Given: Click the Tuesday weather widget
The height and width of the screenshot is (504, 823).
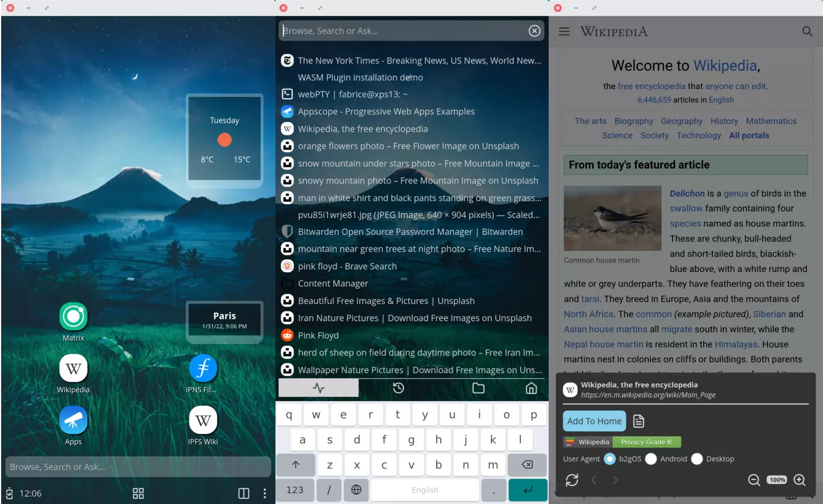Looking at the screenshot, I should coord(225,141).
